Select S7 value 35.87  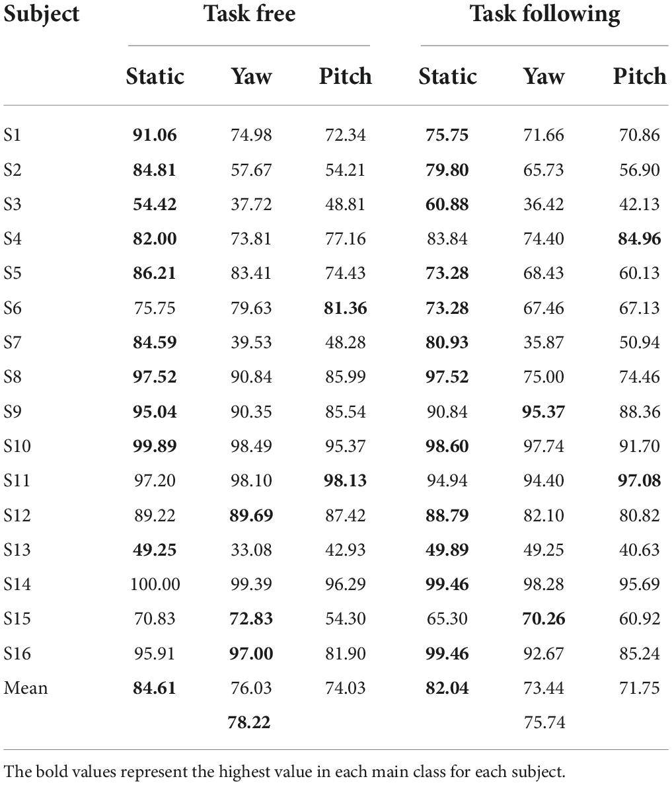coord(544,342)
